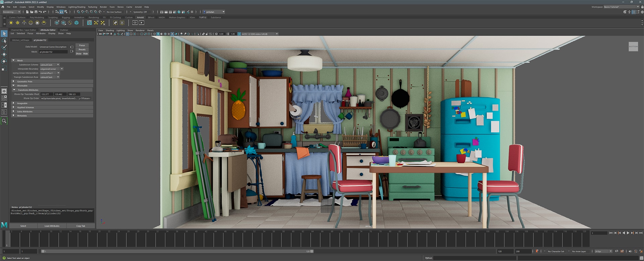Click the time range slider bar
The image size is (644, 261).
click(x=177, y=251)
